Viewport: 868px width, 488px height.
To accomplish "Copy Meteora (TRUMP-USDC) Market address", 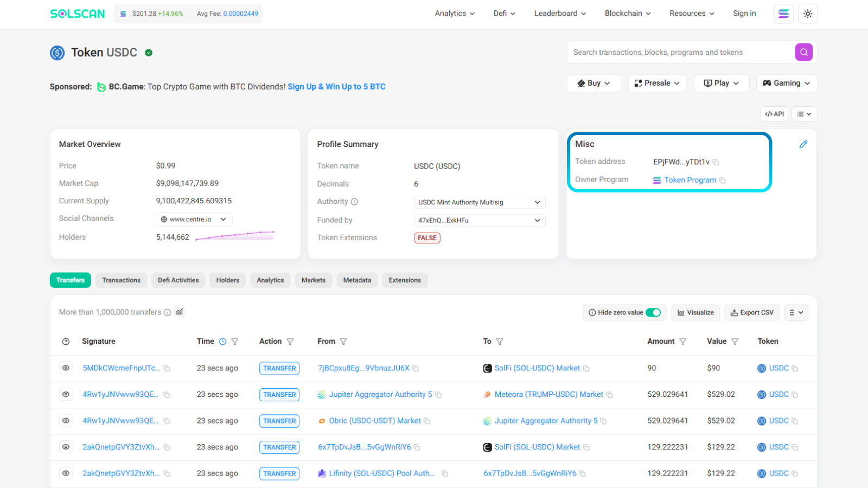I will (609, 395).
